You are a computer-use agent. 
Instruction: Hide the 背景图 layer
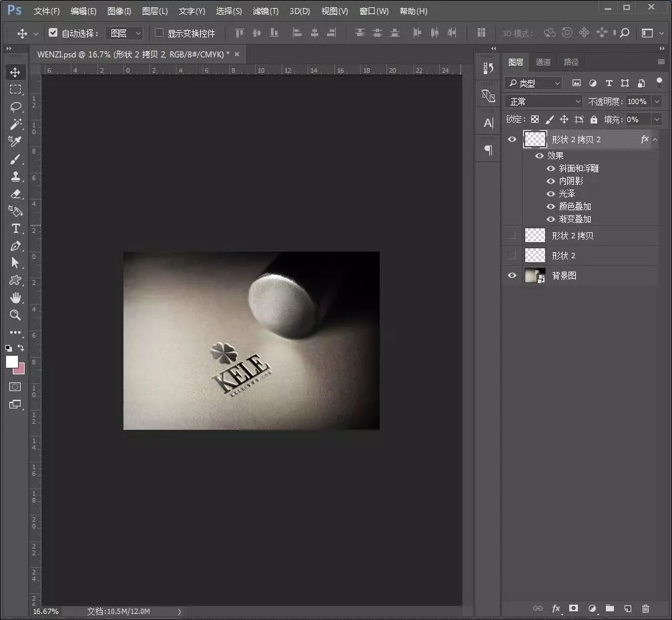pos(513,276)
